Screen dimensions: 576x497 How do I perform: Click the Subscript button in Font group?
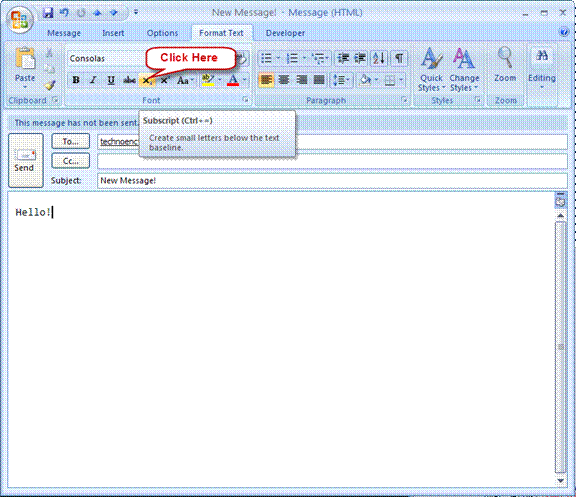147,80
